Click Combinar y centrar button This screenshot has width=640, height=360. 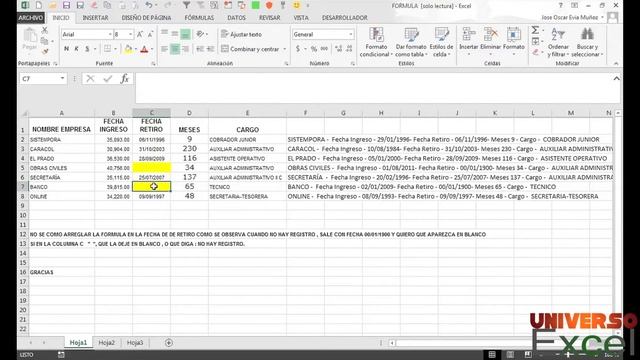pyautogui.click(x=250, y=49)
